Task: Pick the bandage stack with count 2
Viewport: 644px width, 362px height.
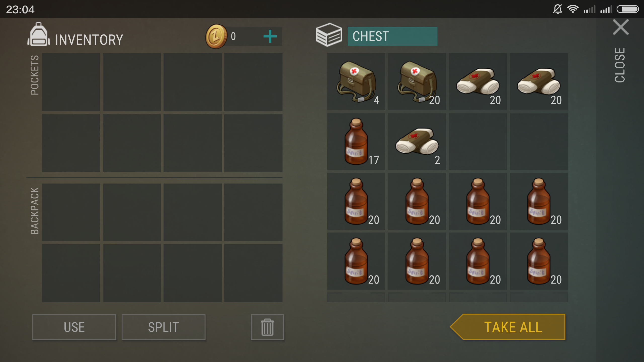Action: point(417,141)
